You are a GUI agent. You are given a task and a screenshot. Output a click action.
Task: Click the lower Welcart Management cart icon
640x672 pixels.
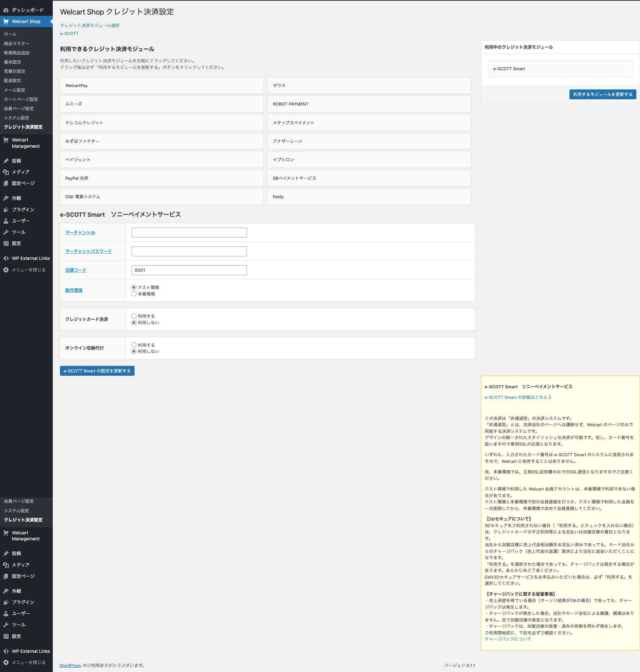tap(6, 533)
